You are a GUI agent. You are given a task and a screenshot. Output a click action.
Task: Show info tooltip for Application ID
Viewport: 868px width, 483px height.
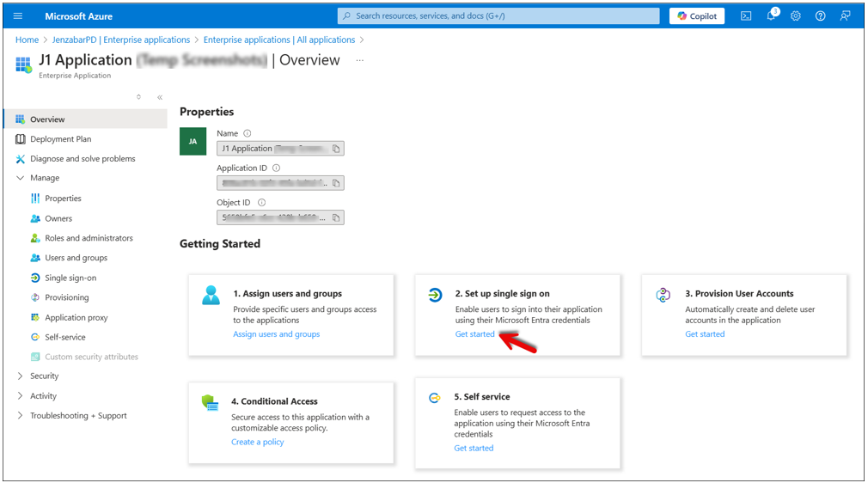(276, 168)
